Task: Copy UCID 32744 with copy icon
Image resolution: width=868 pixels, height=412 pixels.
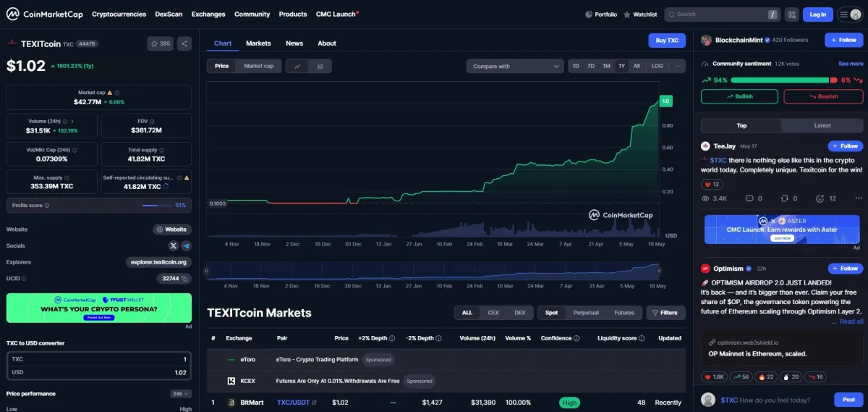Action: 185,278
